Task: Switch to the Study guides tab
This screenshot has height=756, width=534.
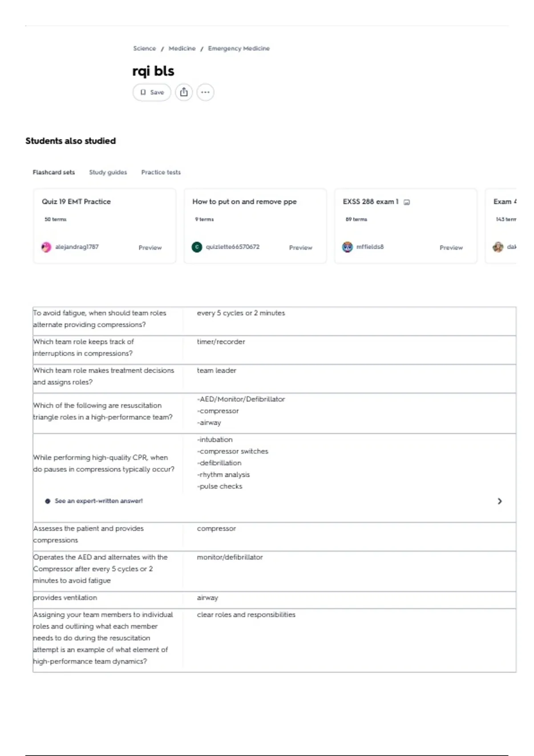Action: (x=108, y=173)
